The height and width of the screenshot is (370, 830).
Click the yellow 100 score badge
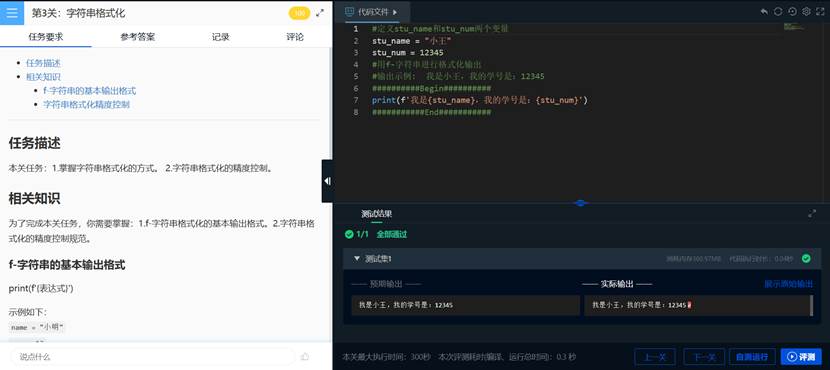[300, 13]
